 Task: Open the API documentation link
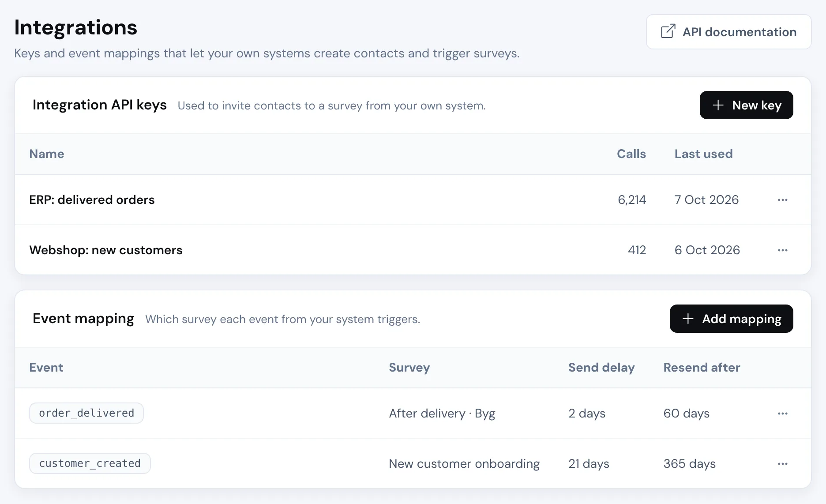pos(728,32)
